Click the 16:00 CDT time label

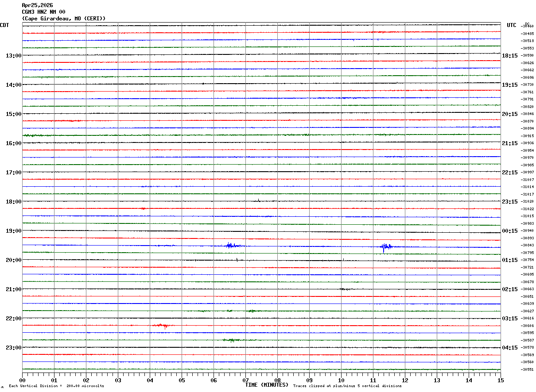click(13, 143)
